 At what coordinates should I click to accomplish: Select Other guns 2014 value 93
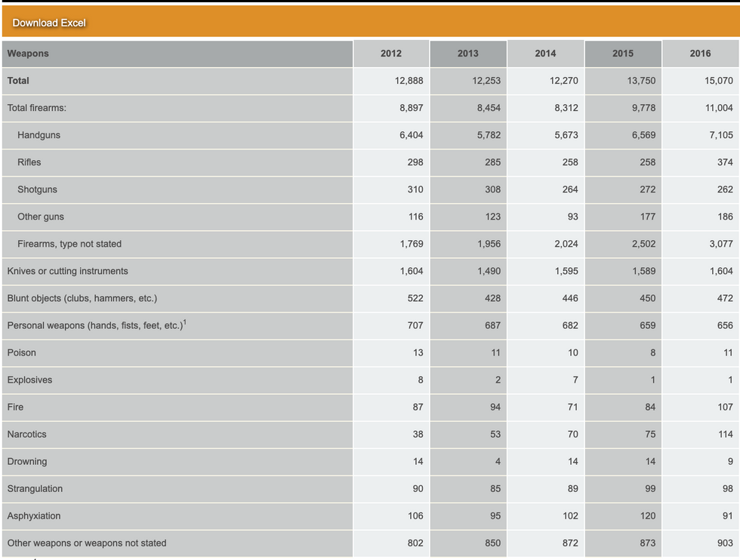(573, 217)
